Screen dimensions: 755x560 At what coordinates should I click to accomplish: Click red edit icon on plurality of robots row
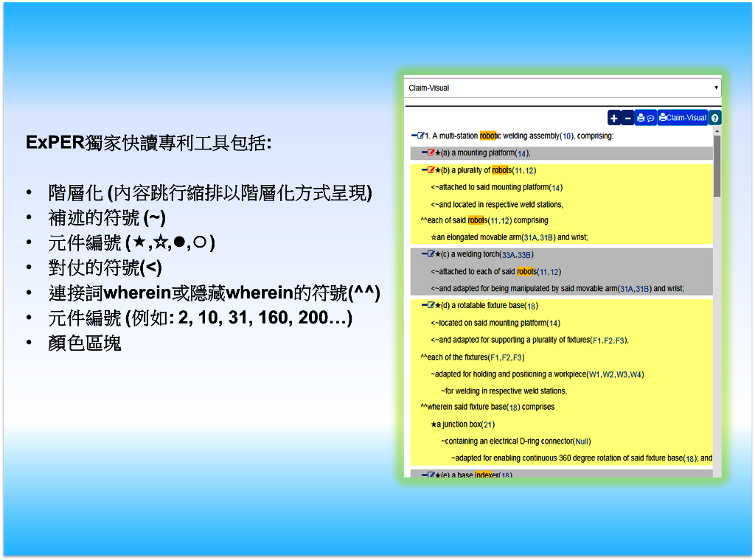(431, 169)
